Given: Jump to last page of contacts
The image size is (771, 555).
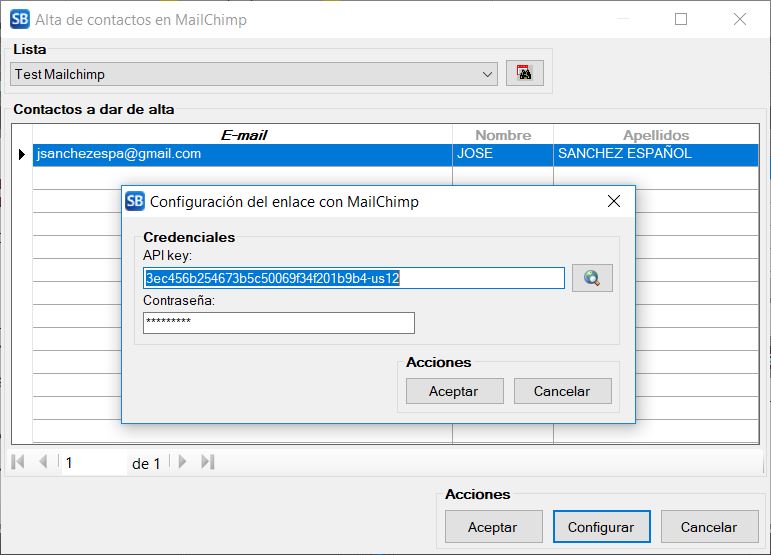Looking at the screenshot, I should pos(207,462).
